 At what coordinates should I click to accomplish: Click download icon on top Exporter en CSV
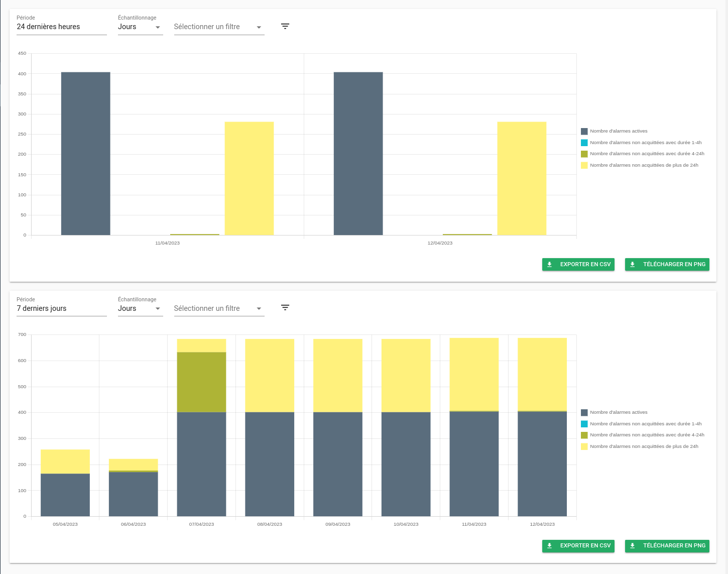(x=550, y=265)
